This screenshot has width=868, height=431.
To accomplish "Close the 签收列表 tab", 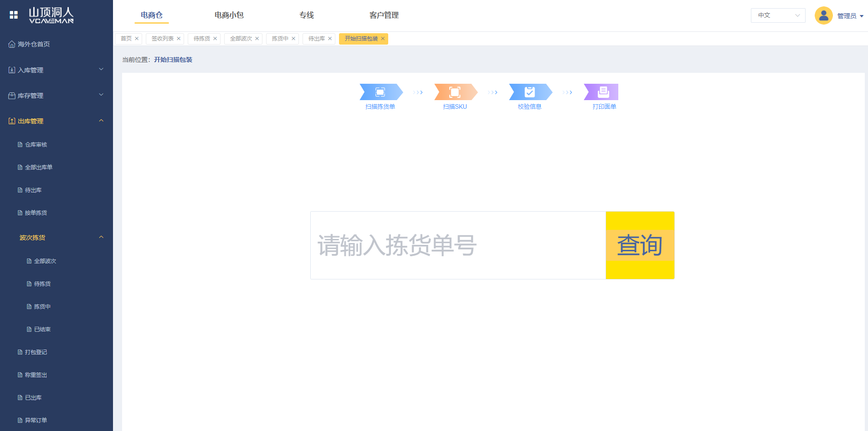I will [x=179, y=39].
